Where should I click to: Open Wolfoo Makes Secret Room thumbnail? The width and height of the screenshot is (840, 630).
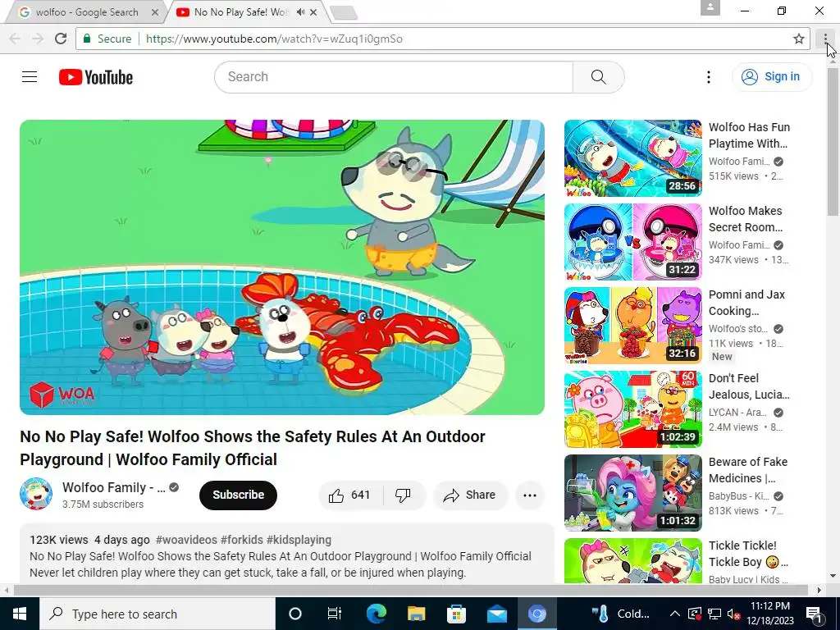coord(632,242)
